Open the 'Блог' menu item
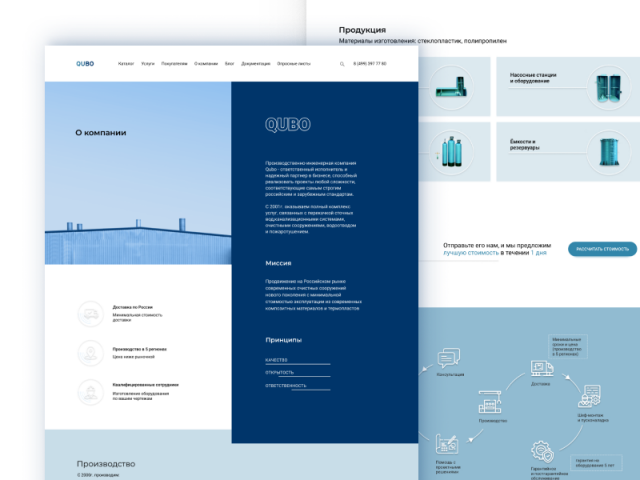Screen dimensions: 640x480 pyautogui.click(x=230, y=64)
